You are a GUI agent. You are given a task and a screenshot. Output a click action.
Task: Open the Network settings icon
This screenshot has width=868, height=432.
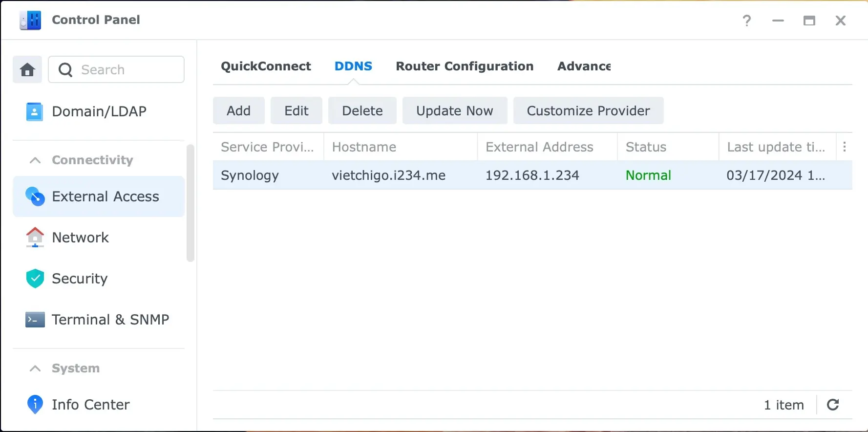pyautogui.click(x=35, y=238)
